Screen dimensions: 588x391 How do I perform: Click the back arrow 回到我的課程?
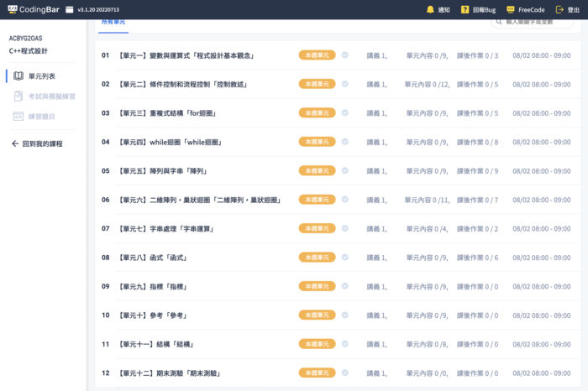coord(15,144)
